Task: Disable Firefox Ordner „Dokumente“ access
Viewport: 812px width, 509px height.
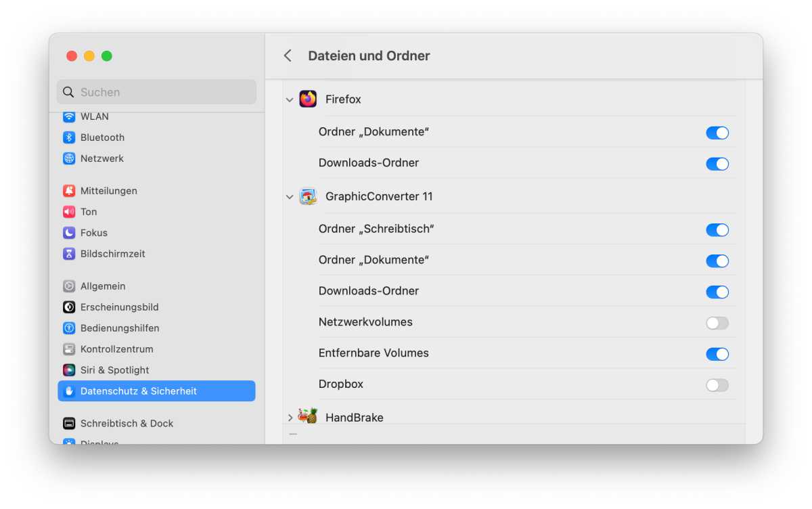Action: [x=717, y=133]
